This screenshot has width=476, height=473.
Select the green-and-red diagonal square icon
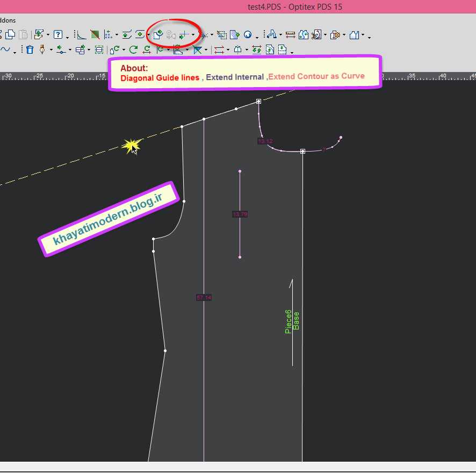coord(95,35)
